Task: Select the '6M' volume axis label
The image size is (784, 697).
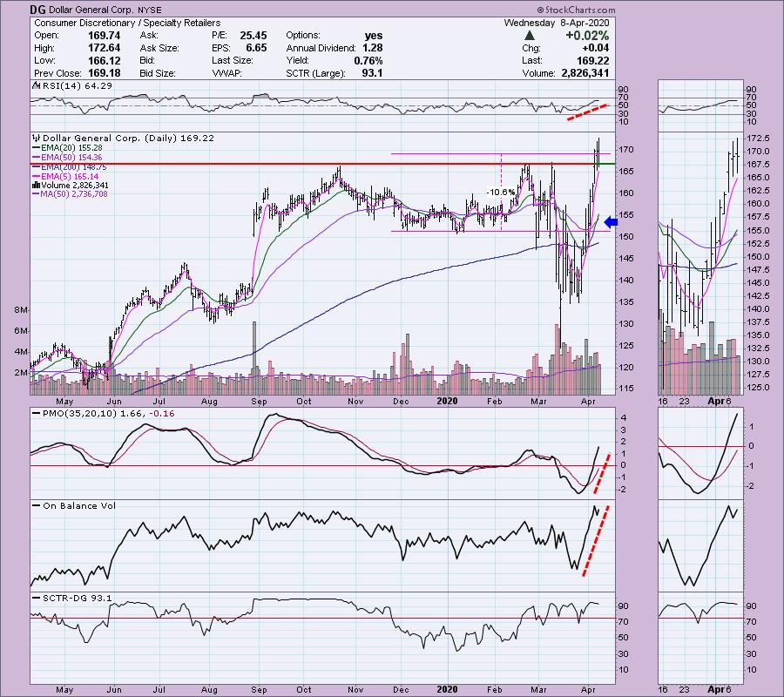Action: click(x=21, y=331)
